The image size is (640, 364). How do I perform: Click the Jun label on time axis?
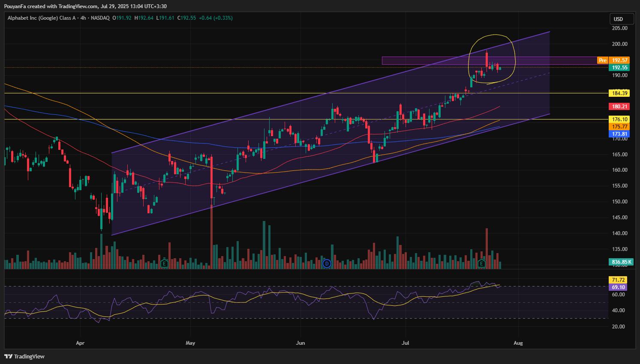click(x=300, y=343)
